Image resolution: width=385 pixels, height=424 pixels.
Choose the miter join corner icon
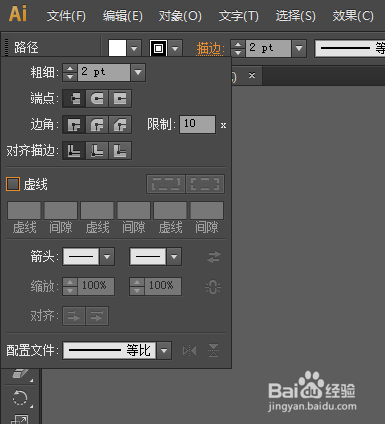(x=74, y=125)
